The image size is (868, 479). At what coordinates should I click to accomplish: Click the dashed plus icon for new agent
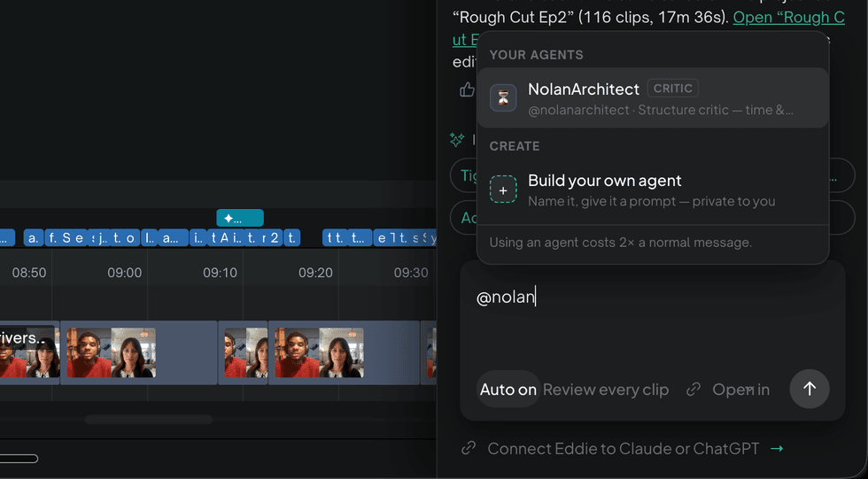[x=503, y=189]
